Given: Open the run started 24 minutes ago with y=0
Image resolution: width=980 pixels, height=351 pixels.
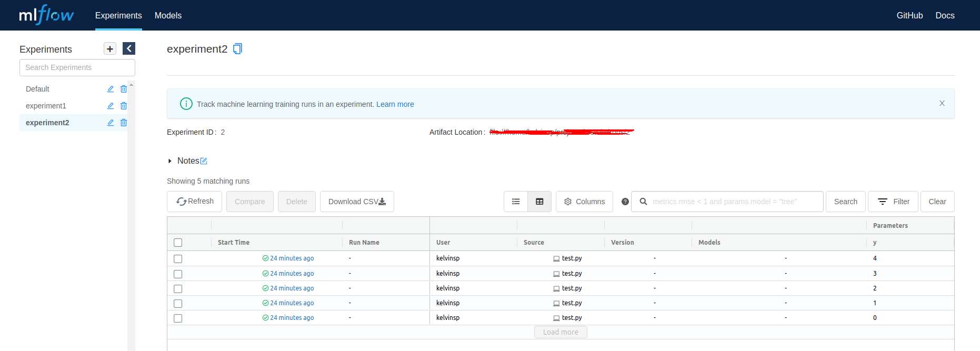Looking at the screenshot, I should [292, 318].
